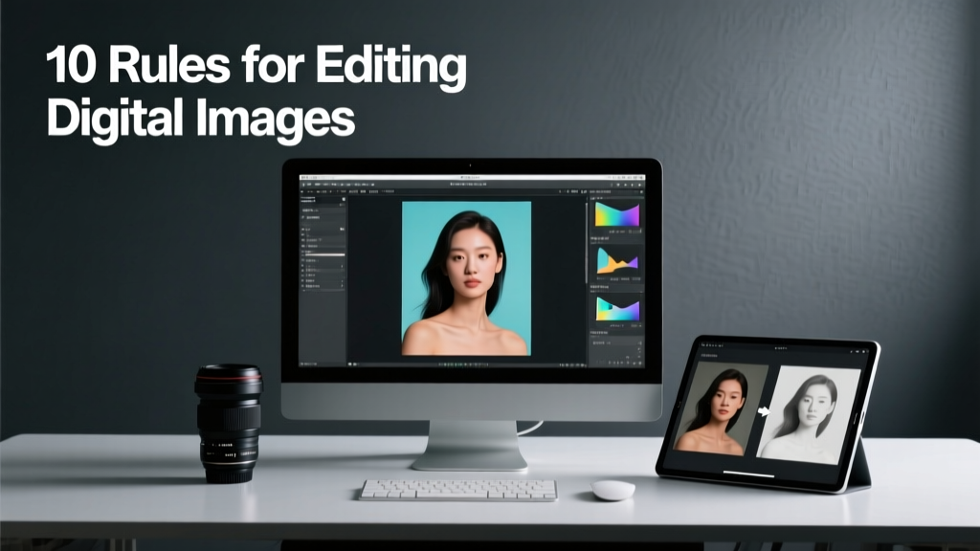Tap the color portrait on the tablet
The height and width of the screenshot is (551, 980).
point(721,408)
